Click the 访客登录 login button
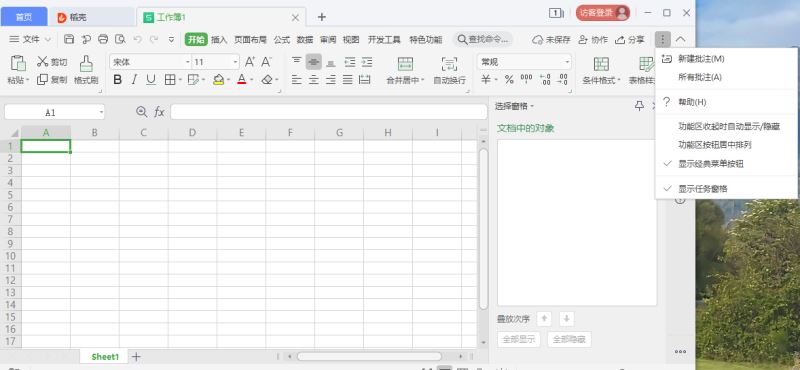Viewport: 800px width, 370px height. (x=603, y=13)
